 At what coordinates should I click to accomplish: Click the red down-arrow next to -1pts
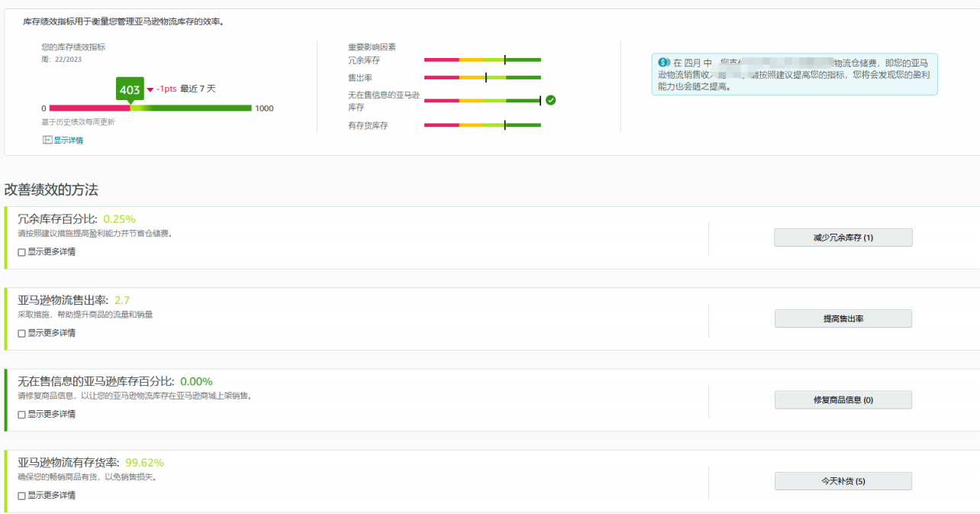click(x=150, y=89)
